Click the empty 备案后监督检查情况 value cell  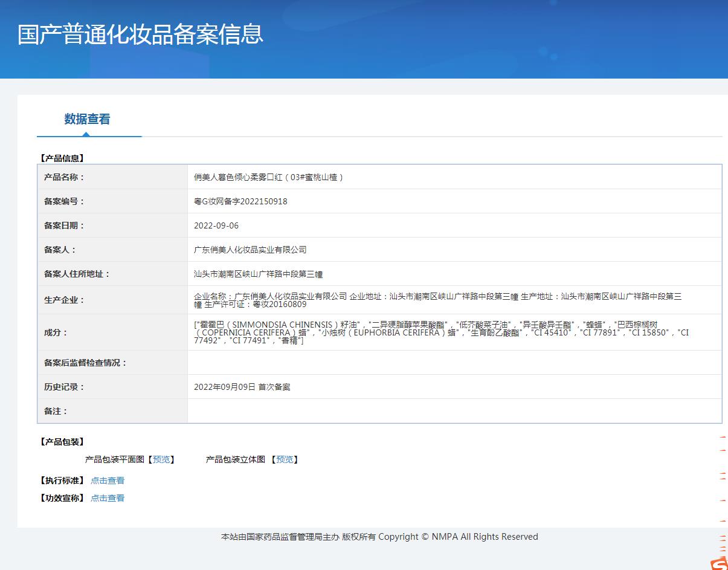(x=454, y=363)
